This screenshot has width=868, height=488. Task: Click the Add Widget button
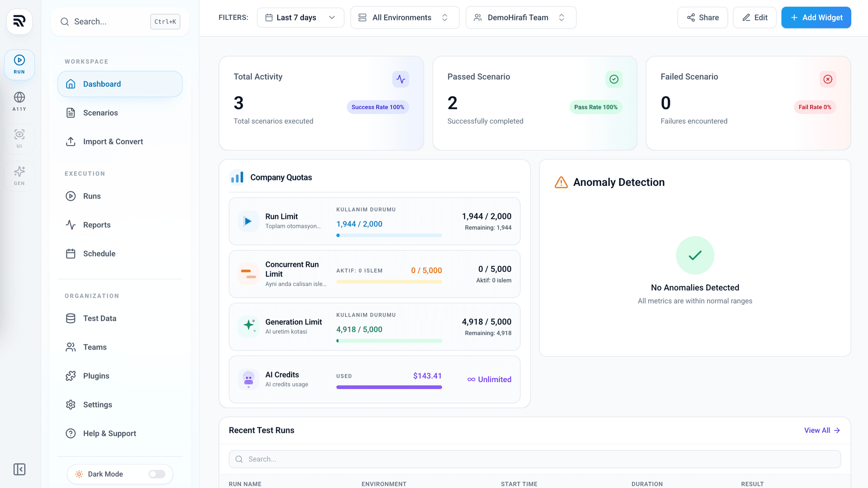point(816,18)
